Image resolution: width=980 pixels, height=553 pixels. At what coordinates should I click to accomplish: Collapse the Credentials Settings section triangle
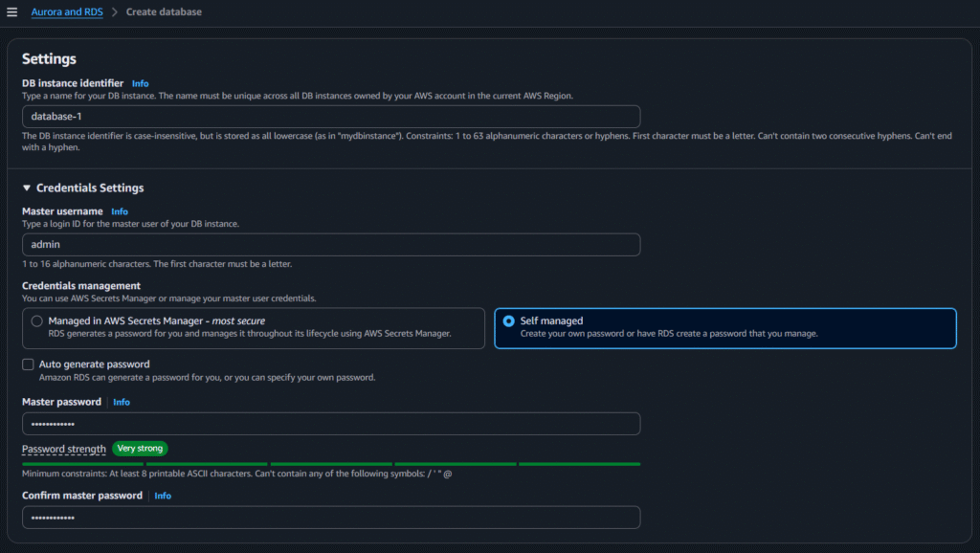[x=26, y=187]
